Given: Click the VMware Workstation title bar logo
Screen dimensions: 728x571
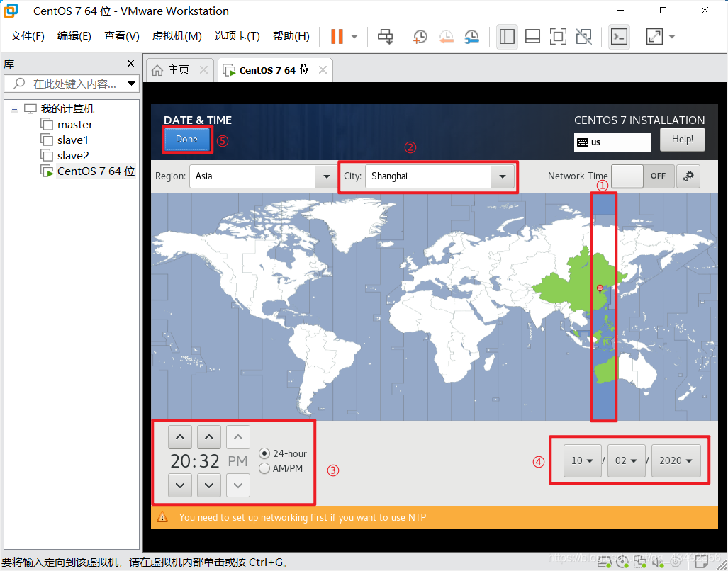Looking at the screenshot, I should [11, 11].
